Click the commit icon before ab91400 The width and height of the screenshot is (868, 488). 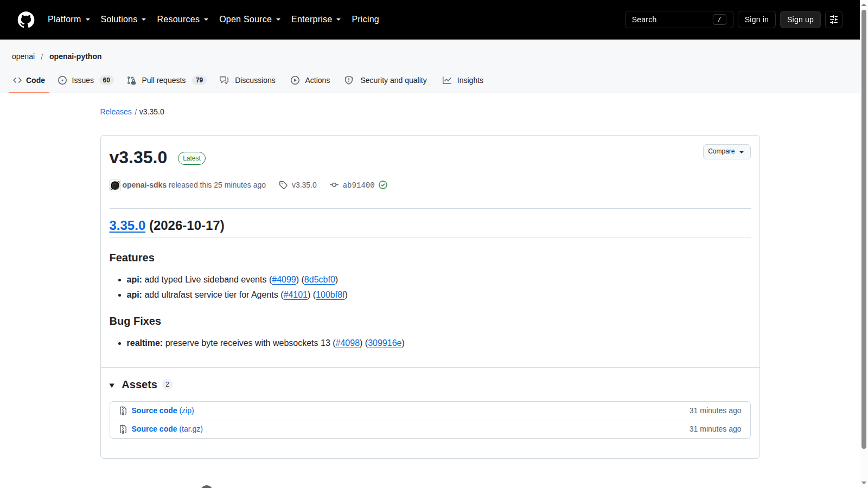click(x=334, y=185)
